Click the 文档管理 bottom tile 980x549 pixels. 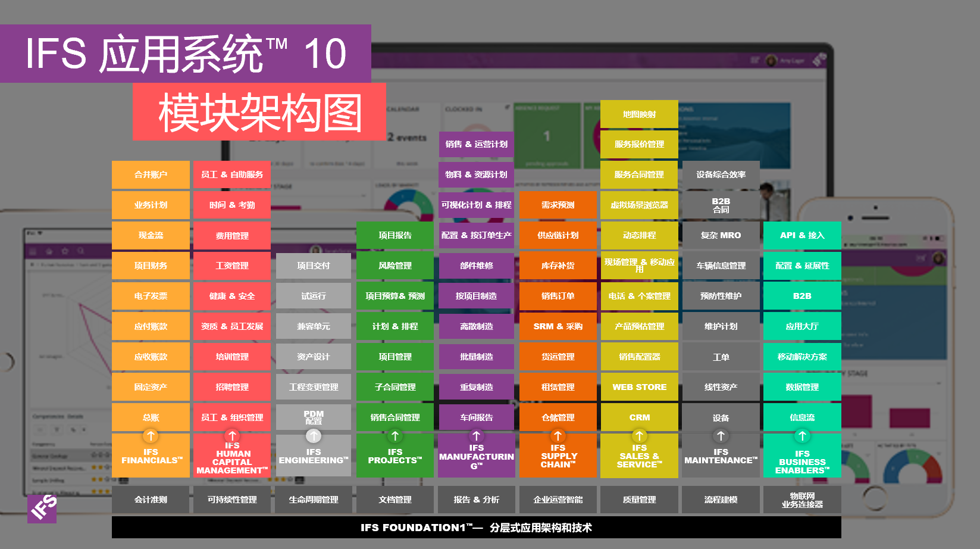(x=395, y=500)
